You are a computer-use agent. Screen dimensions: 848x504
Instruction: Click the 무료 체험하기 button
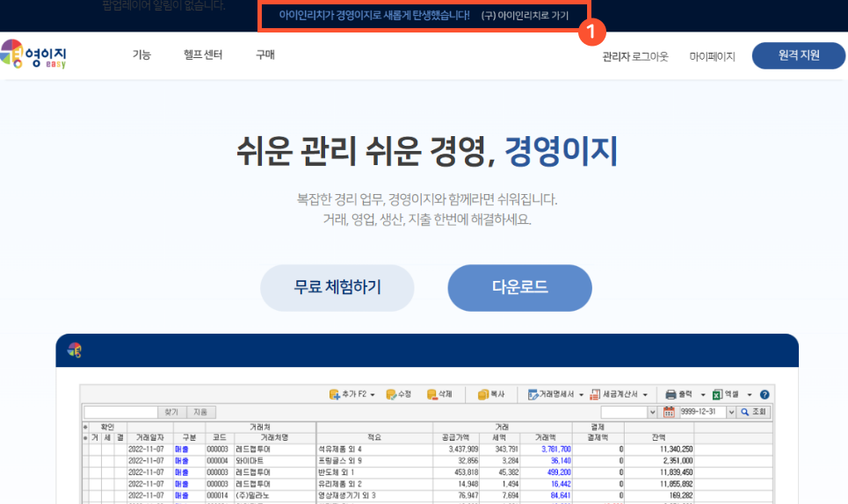point(337,288)
